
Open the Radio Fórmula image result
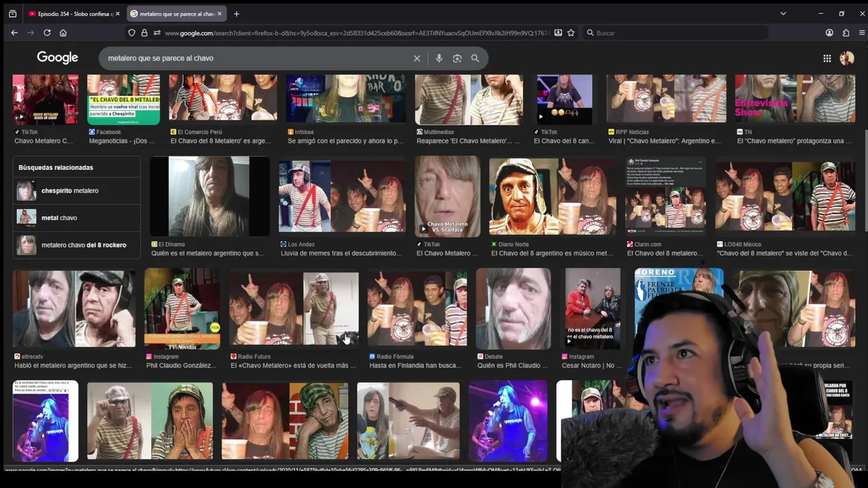point(417,309)
